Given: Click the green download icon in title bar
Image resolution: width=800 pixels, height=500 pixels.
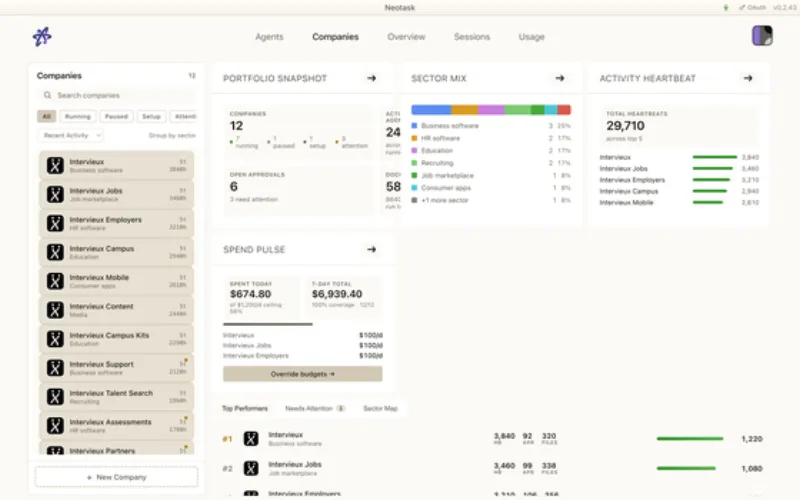Looking at the screenshot, I should pyautogui.click(x=726, y=8).
